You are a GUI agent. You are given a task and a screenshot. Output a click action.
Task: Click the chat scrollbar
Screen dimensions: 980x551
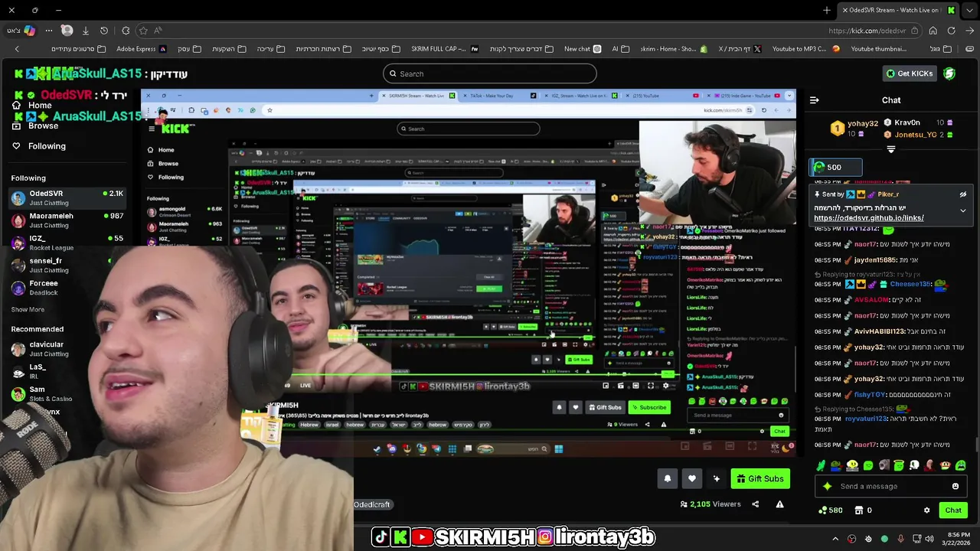(x=976, y=445)
